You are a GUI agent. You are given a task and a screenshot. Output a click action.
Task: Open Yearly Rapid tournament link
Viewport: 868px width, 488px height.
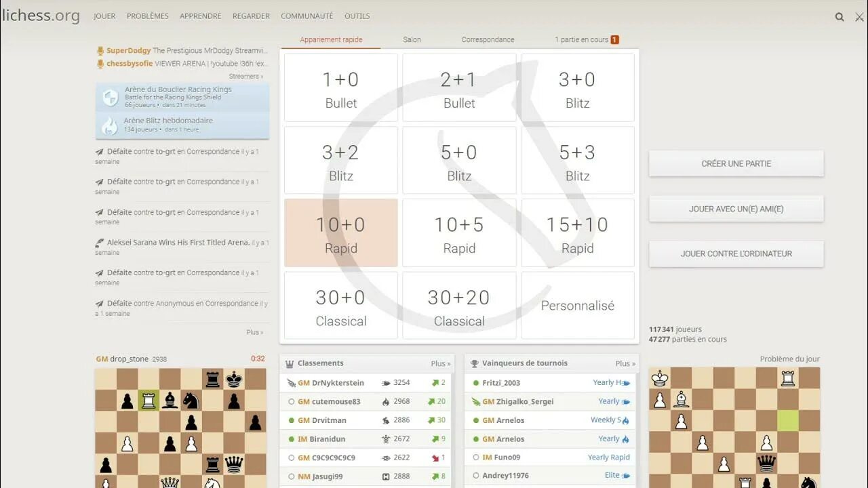tap(609, 457)
